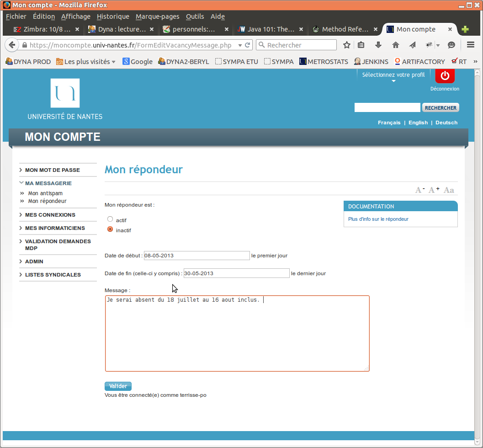
Task: Decrease page font size with A- icon
Action: click(x=419, y=189)
